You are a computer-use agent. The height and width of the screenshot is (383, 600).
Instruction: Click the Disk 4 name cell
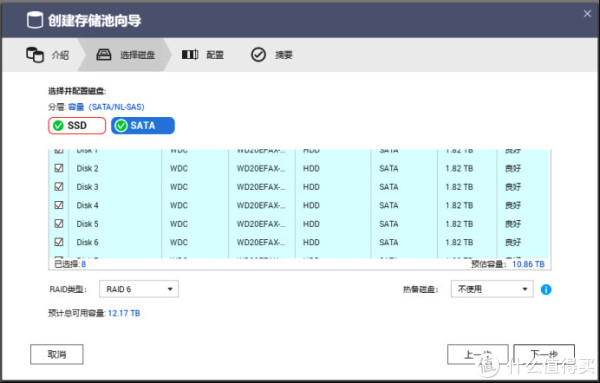(87, 205)
